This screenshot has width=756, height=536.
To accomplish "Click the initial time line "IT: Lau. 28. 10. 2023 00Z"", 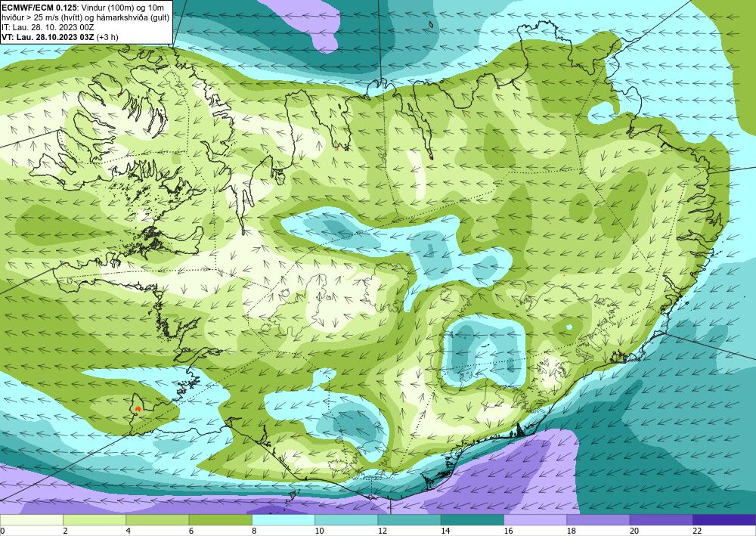I will click(x=48, y=27).
